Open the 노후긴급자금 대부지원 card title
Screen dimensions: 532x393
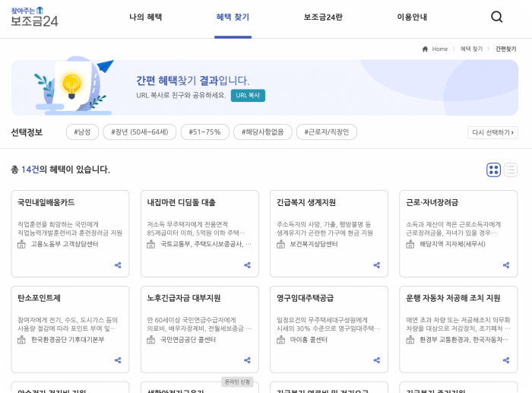pos(184,298)
